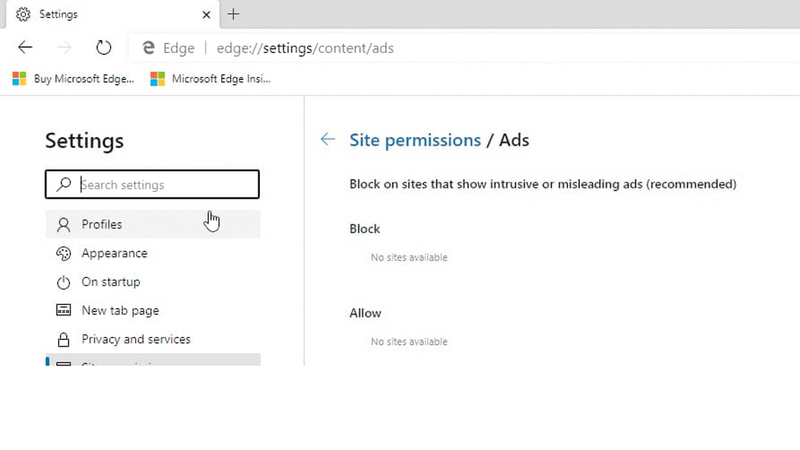Screen dimensions: 800x450
Task: Click the browser back arrow button
Action: 26,47
